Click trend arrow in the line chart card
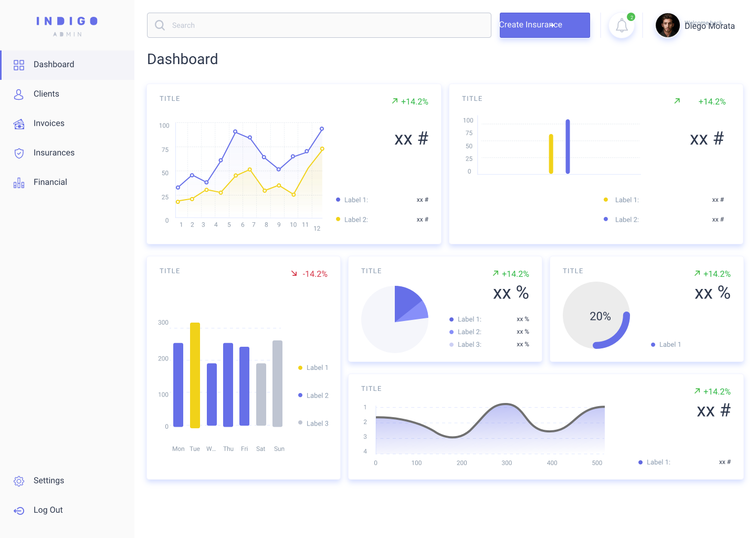Screen dimensions: 756x538 click(395, 101)
